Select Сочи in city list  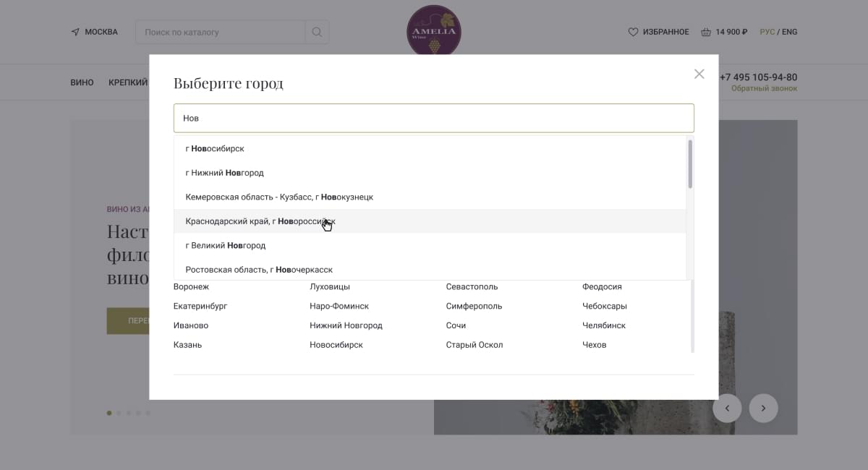[x=456, y=325]
